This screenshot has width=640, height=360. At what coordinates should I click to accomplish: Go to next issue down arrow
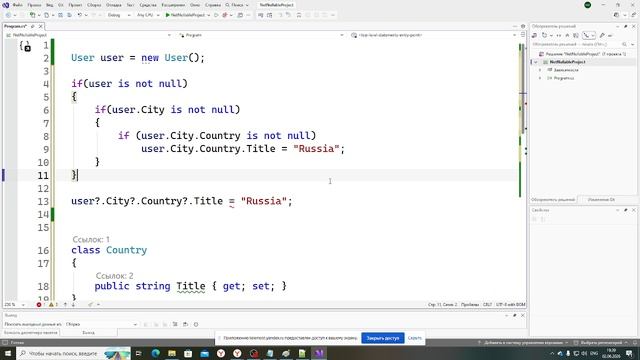tap(73, 304)
